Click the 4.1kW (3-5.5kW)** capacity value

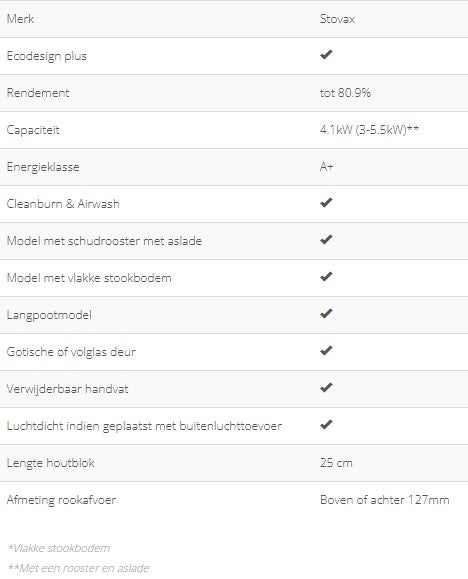click(369, 130)
